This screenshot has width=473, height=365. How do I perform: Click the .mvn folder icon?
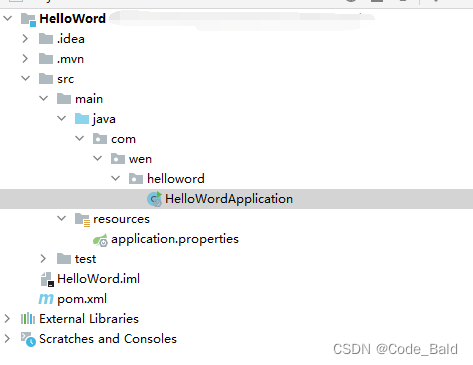coord(46,59)
